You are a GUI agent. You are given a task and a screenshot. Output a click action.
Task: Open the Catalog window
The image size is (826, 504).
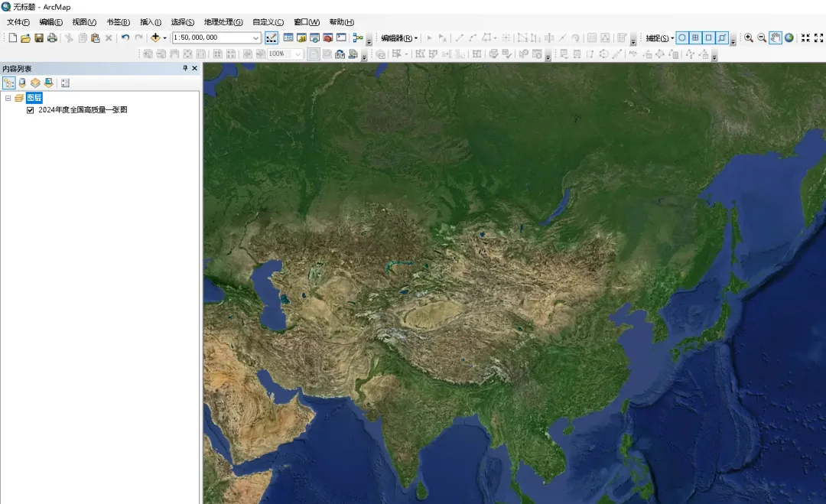[x=301, y=38]
